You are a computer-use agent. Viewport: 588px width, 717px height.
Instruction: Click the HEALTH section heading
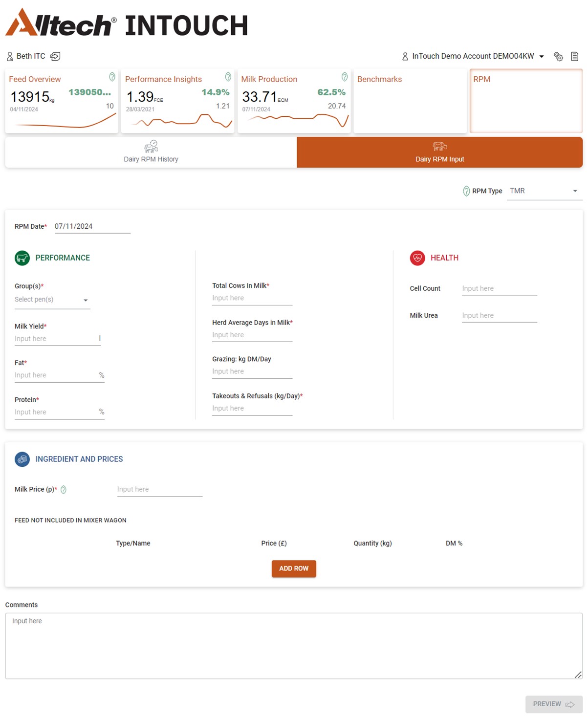[x=444, y=258]
